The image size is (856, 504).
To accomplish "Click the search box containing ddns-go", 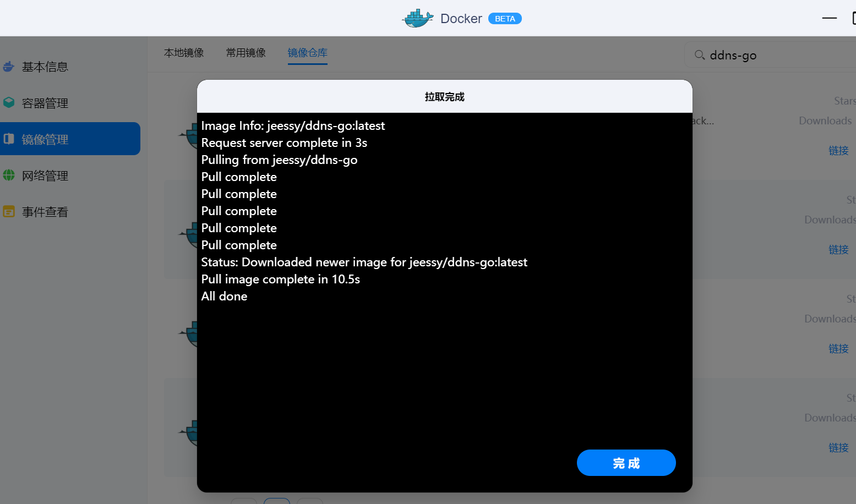I will (x=771, y=55).
